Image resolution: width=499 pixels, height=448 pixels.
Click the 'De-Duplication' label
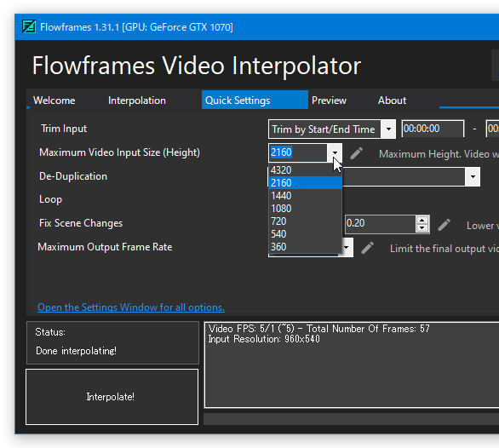pyautogui.click(x=73, y=176)
